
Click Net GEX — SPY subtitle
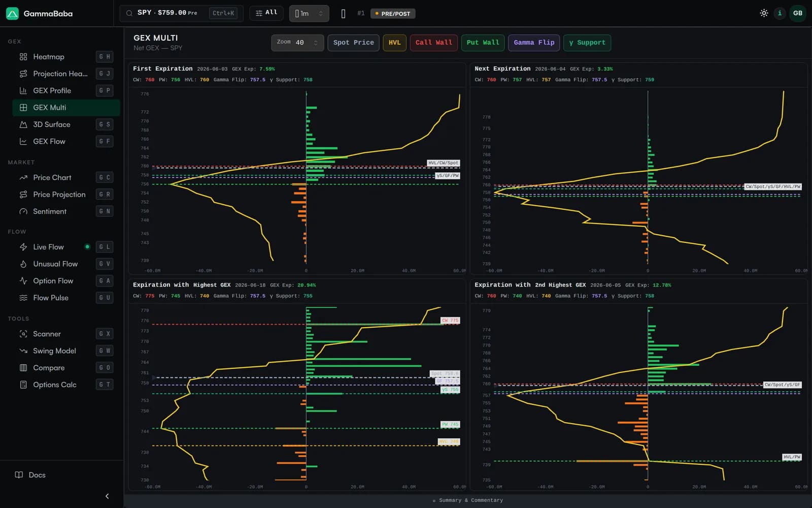[158, 48]
